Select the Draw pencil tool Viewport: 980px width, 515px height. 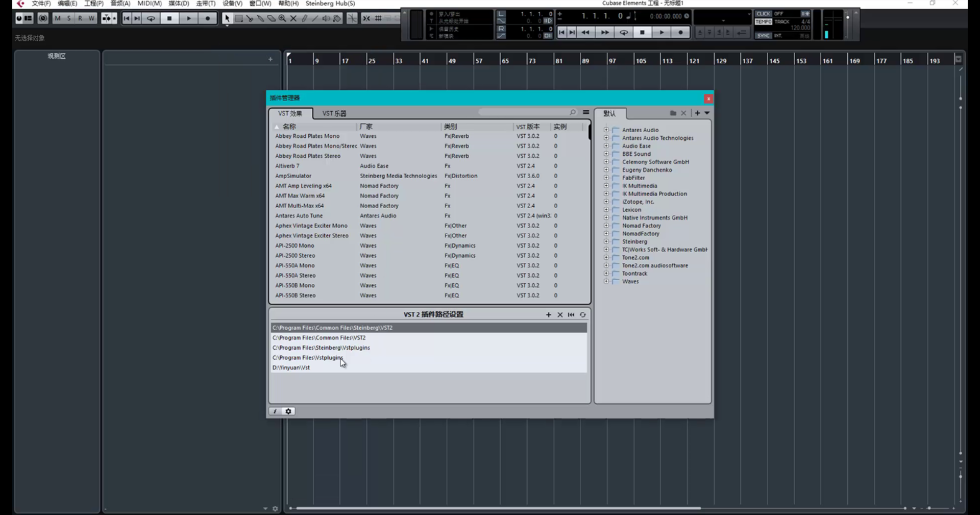pyautogui.click(x=304, y=18)
